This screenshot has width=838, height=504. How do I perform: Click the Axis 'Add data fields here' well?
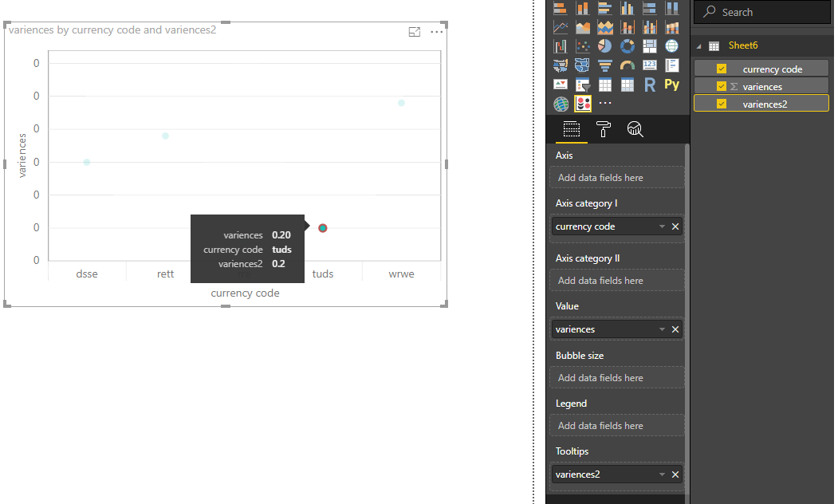click(617, 178)
